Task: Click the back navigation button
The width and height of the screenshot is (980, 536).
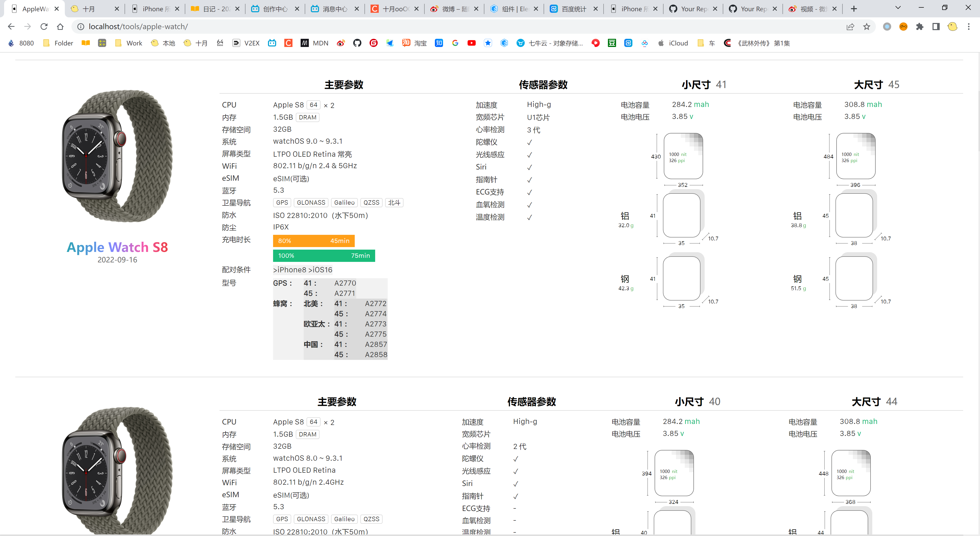Action: click(11, 26)
